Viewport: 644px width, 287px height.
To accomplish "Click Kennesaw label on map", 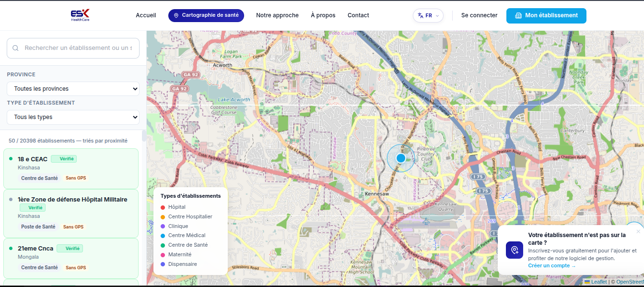I will [376, 194].
